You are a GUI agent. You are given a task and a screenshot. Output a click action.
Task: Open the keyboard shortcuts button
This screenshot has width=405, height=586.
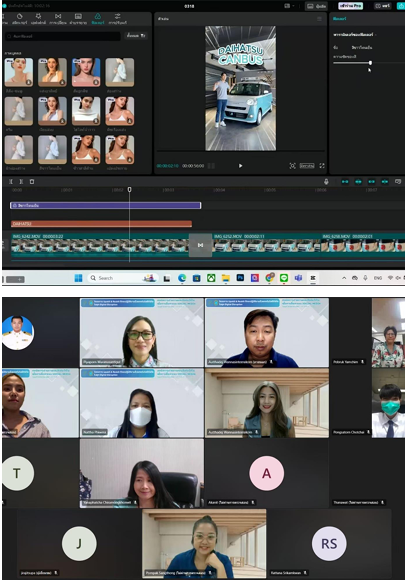click(316, 6)
